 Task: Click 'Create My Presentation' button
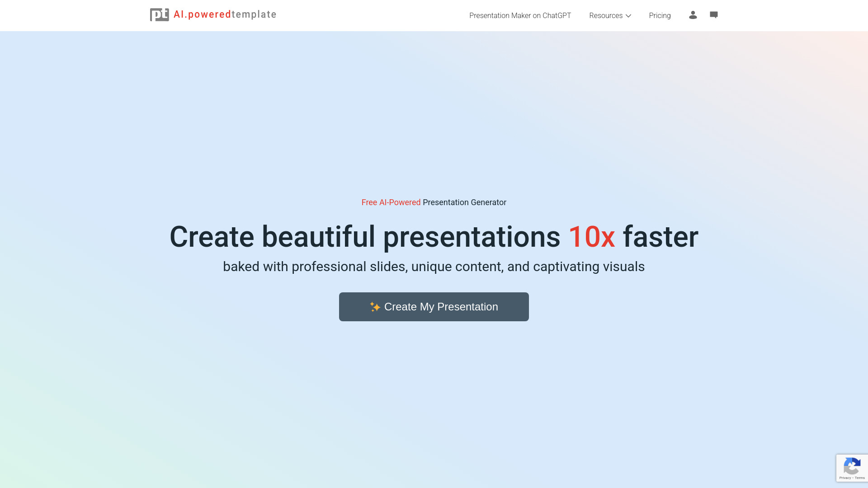click(x=434, y=306)
